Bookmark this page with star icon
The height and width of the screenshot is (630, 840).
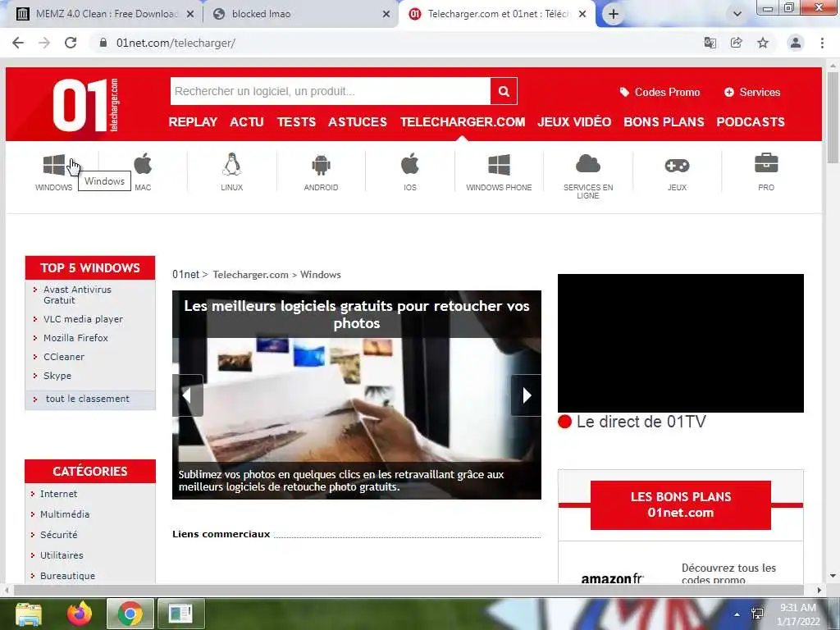763,43
